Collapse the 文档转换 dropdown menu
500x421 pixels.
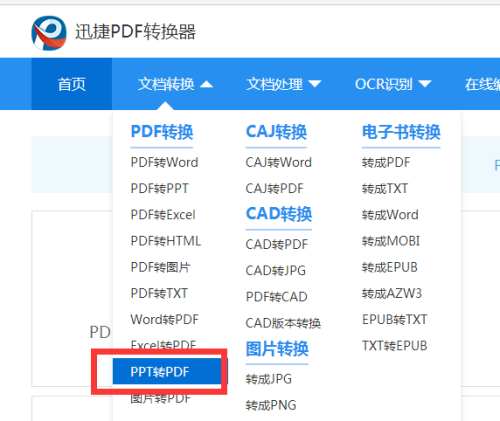175,84
